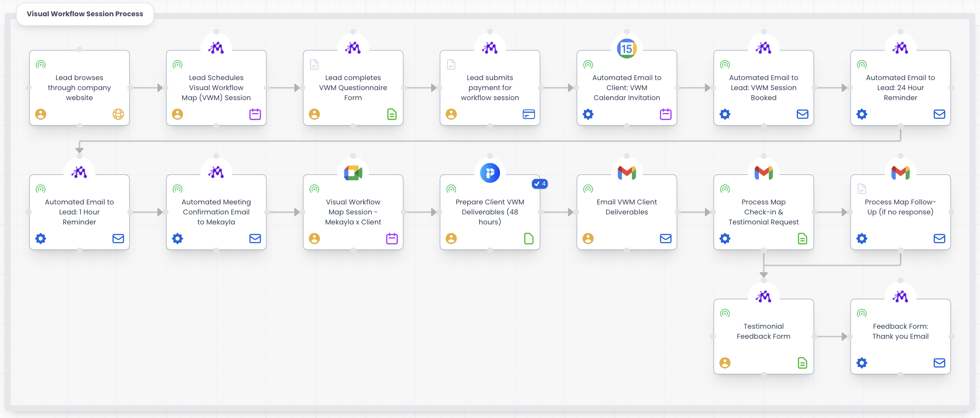Screen dimensions: 980x418
Task: Toggle the green status icon on Process Map Check-in node
Action: (725, 189)
